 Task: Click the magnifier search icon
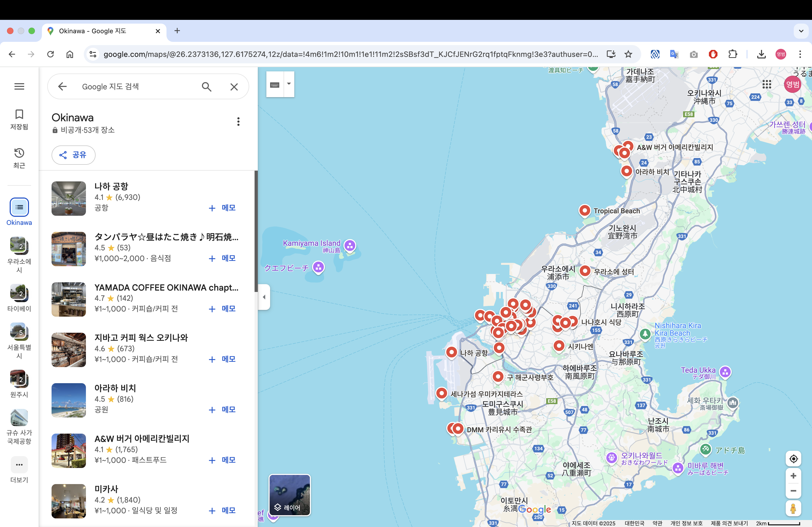pos(206,87)
